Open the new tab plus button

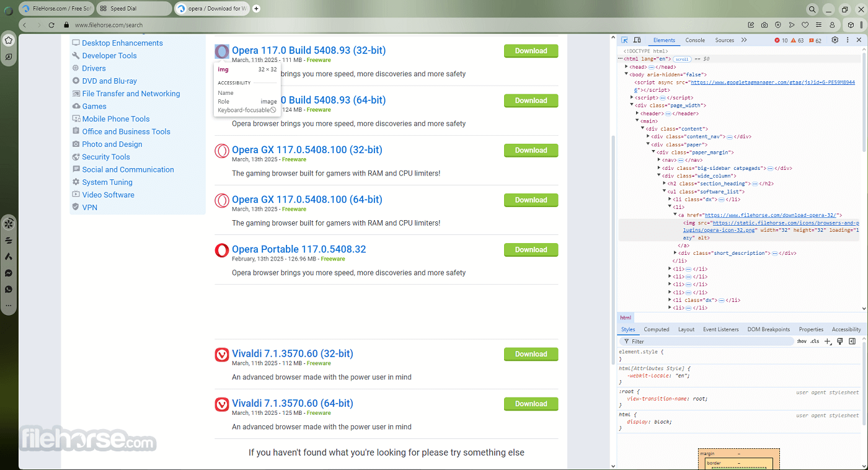coord(257,9)
